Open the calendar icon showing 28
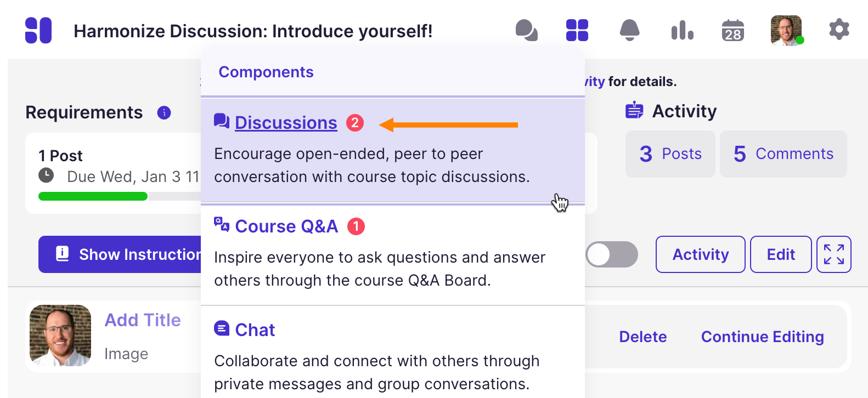The image size is (868, 398). pos(733,30)
